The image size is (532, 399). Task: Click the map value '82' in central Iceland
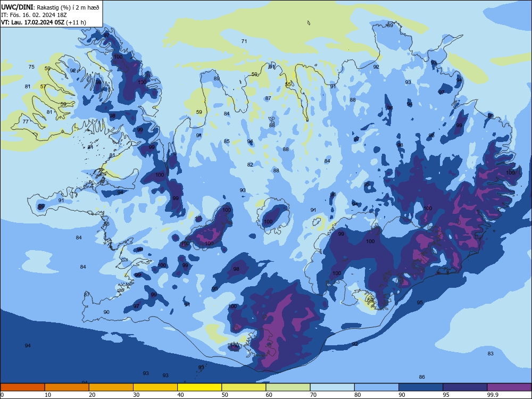click(x=250, y=164)
